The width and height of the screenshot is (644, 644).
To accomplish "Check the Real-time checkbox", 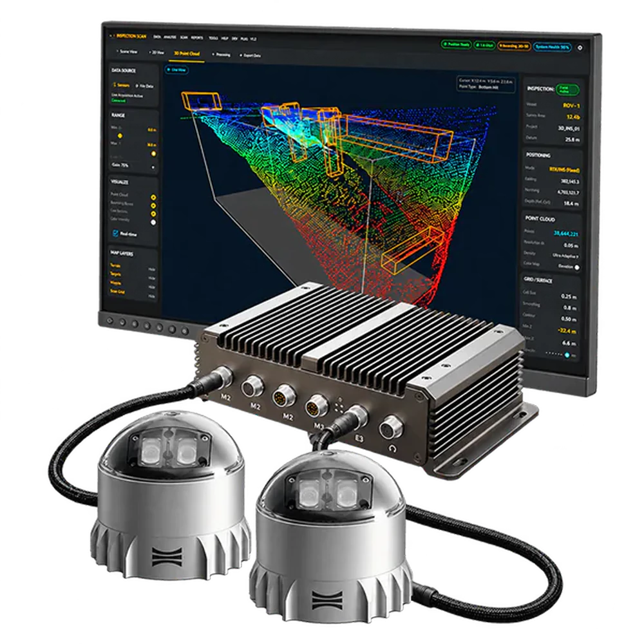I will [x=116, y=233].
